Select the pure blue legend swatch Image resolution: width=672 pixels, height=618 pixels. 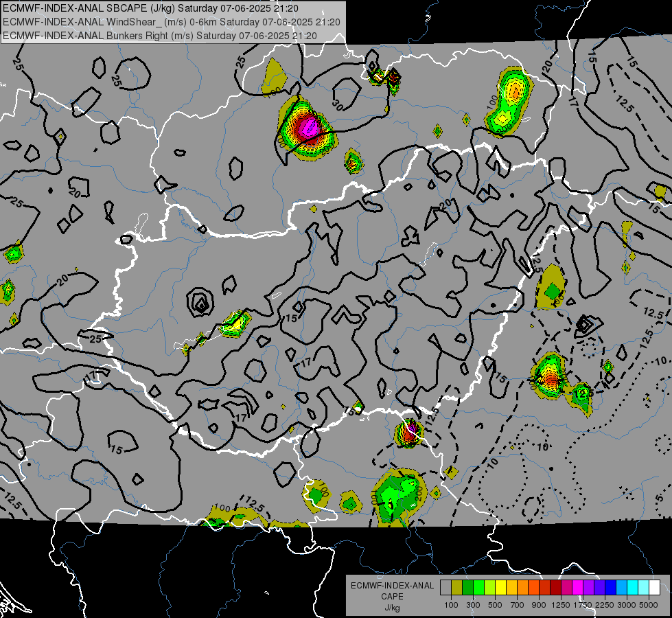[611, 588]
